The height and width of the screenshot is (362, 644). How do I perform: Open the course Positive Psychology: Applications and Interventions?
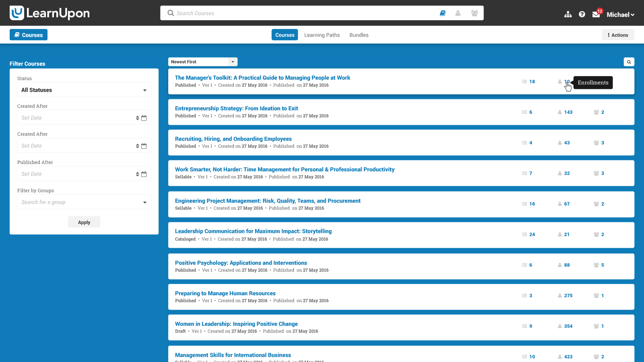pos(241,263)
